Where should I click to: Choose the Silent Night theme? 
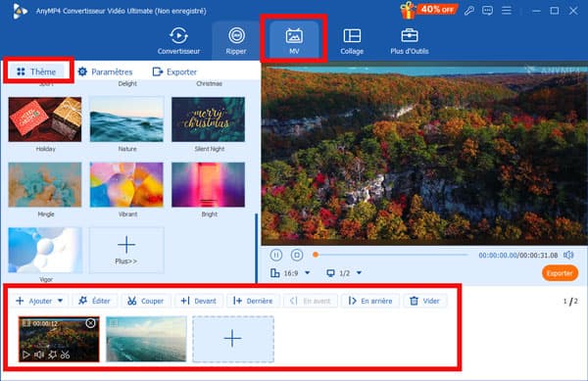click(208, 119)
